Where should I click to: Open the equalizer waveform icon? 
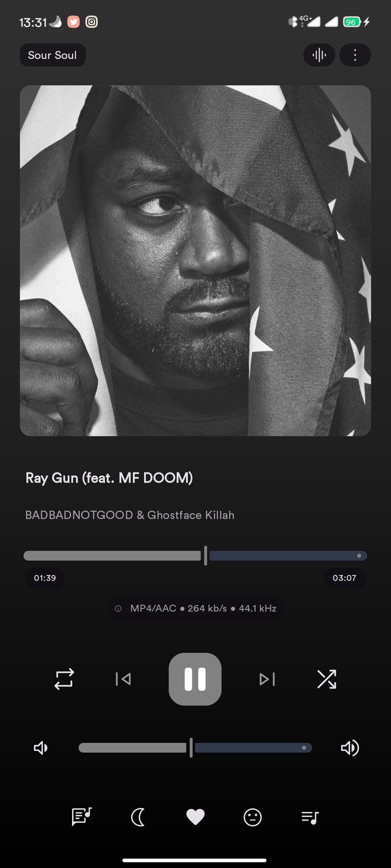tap(319, 55)
